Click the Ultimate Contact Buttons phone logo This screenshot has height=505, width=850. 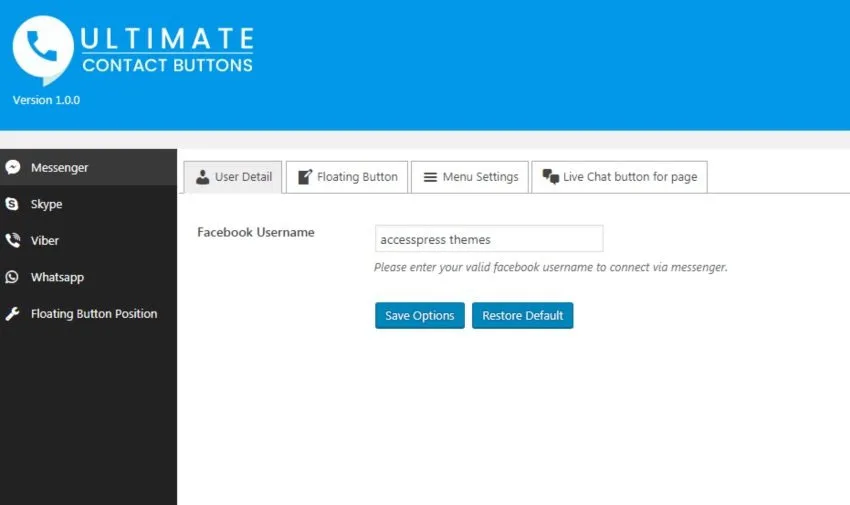[x=43, y=50]
